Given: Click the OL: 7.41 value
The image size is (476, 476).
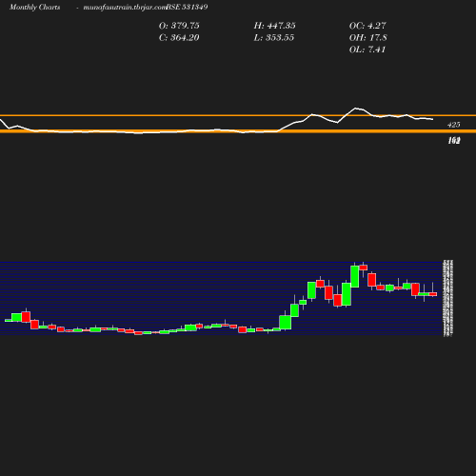Looking at the screenshot, I should (x=367, y=50).
